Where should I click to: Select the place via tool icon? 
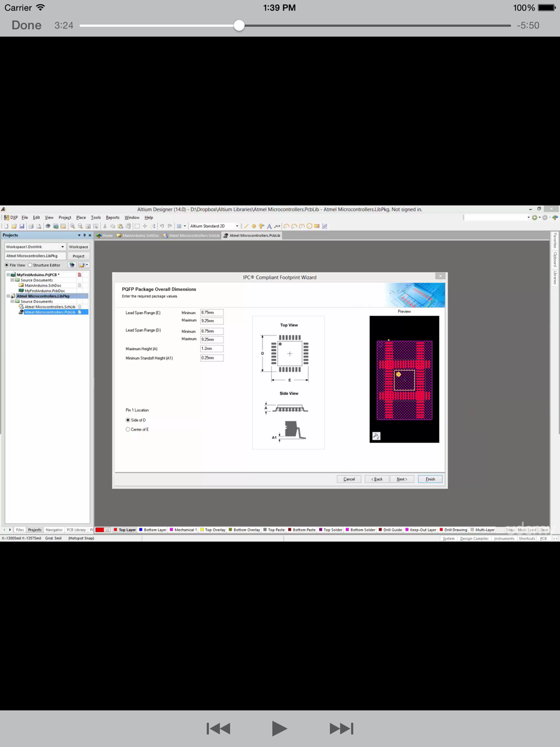pos(262,226)
